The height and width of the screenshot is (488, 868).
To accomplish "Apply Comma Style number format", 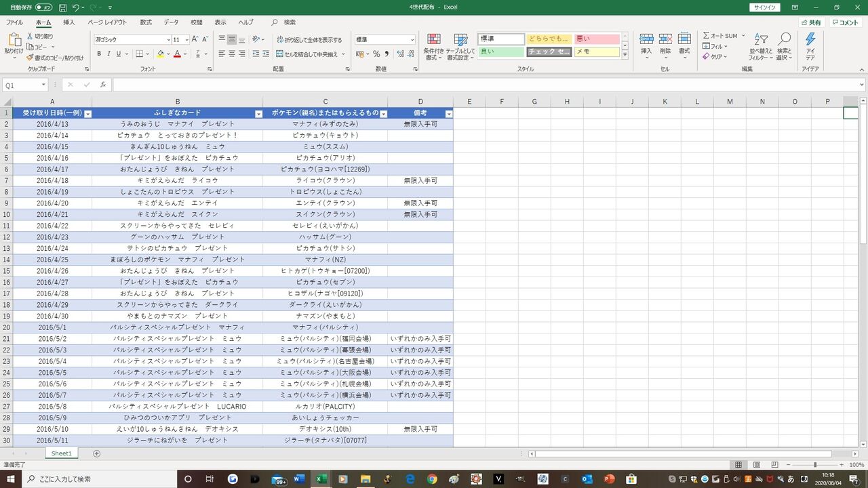I will pyautogui.click(x=387, y=54).
